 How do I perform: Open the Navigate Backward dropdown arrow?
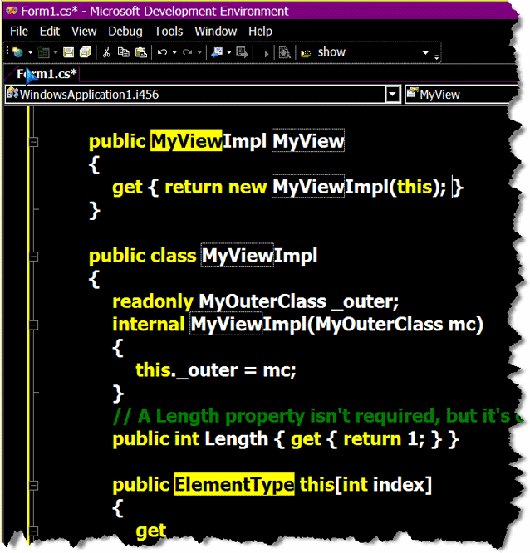pos(229,53)
